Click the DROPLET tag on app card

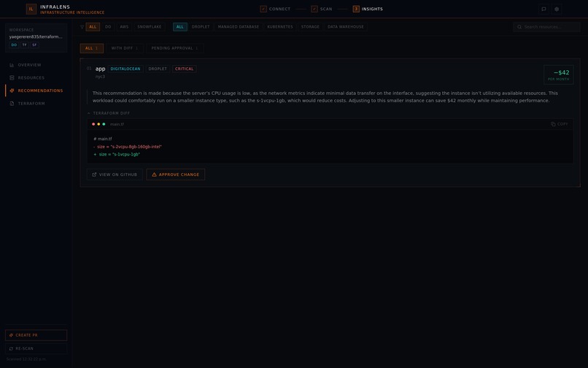158,69
